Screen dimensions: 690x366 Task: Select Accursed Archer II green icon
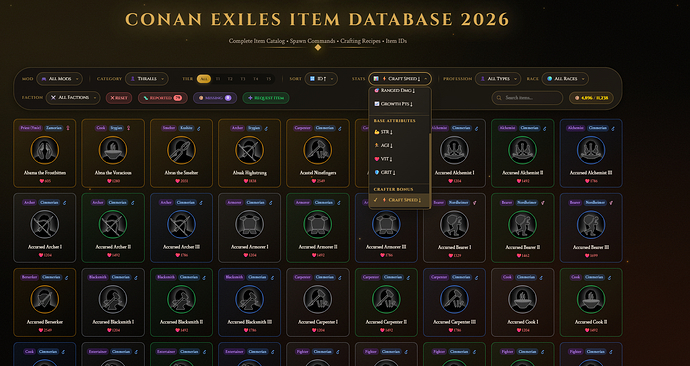point(113,224)
